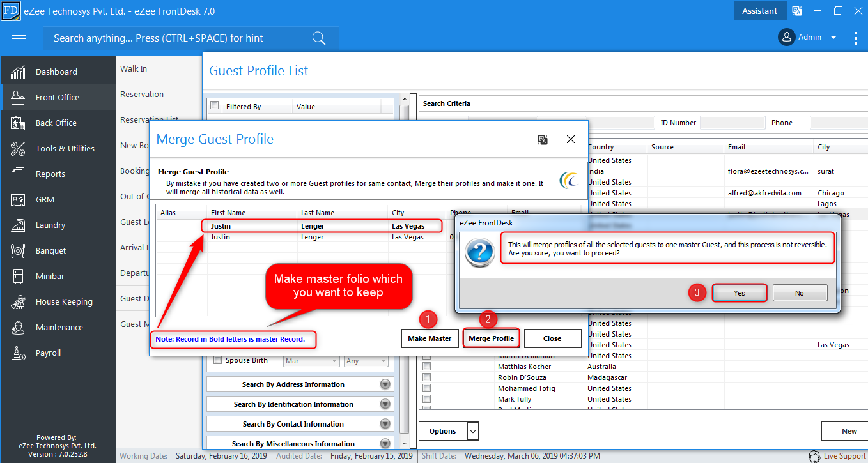Screen dimensions: 868x463
Task: Check the Mark Tully row checkbox
Action: 427,399
